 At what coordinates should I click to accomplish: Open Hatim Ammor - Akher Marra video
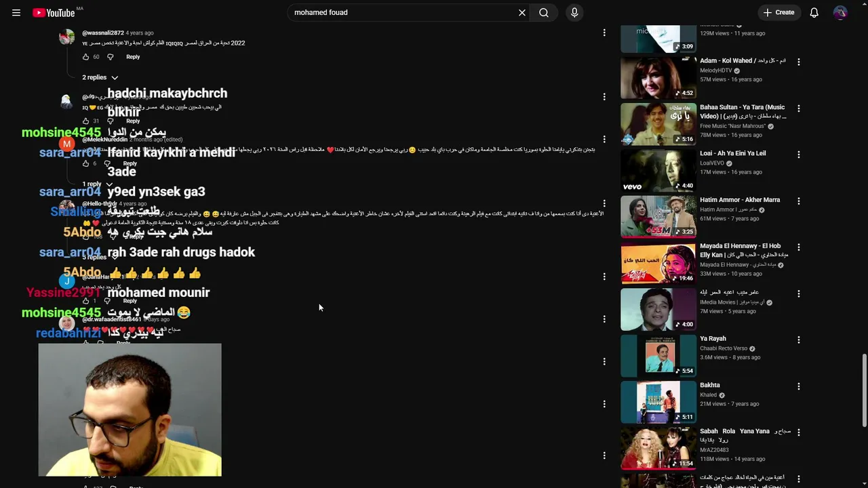740,200
